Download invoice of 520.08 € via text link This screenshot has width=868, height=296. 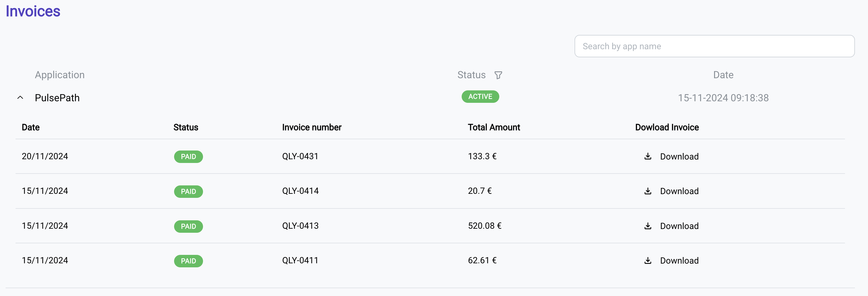coord(679,226)
